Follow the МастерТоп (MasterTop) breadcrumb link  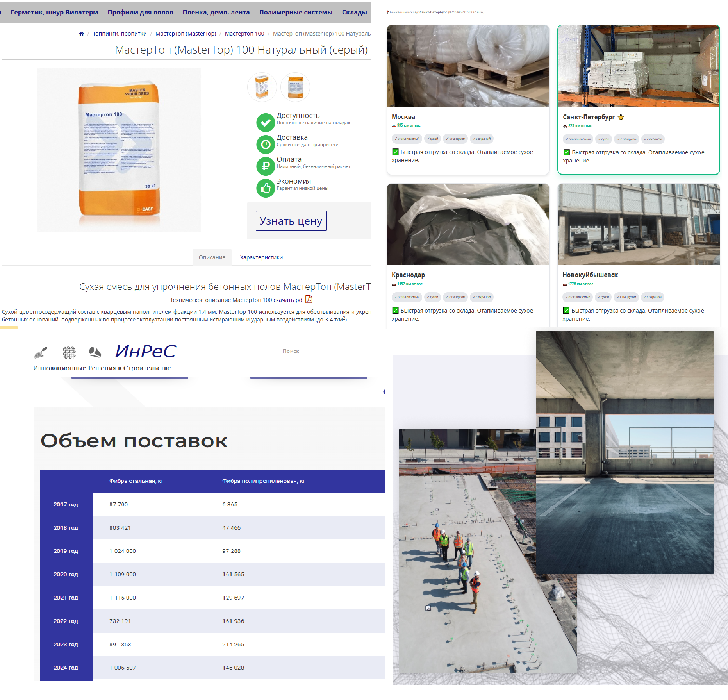[x=186, y=34]
